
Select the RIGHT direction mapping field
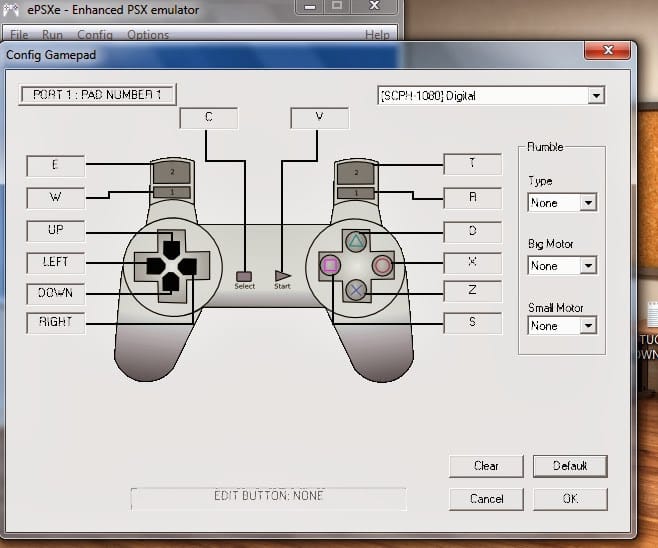point(55,323)
